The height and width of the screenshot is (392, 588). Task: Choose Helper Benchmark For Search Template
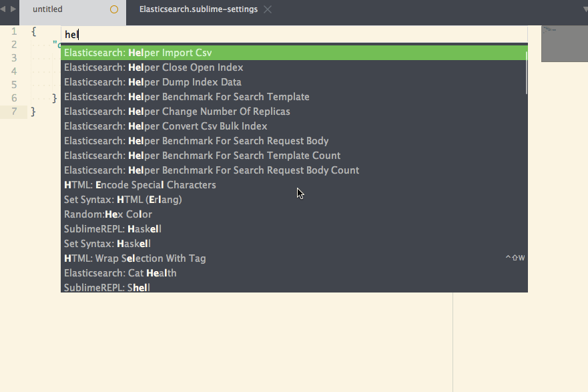coord(294,97)
